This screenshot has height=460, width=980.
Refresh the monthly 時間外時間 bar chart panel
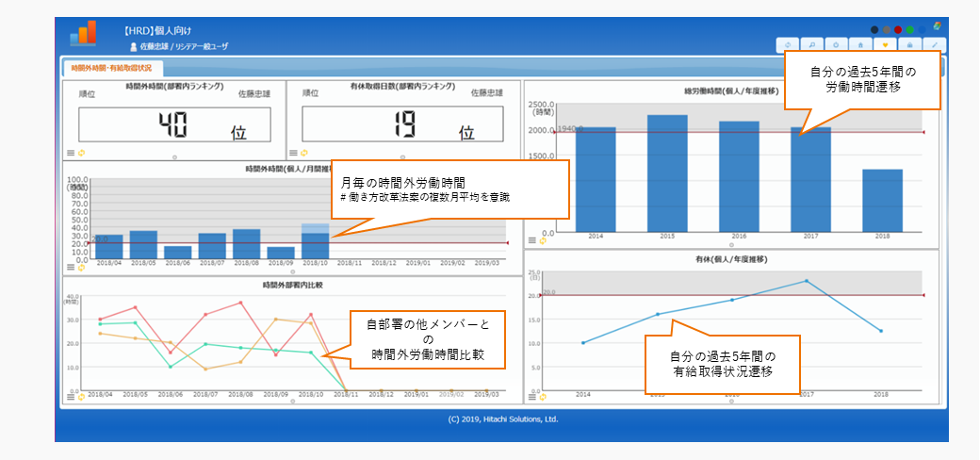[81, 268]
